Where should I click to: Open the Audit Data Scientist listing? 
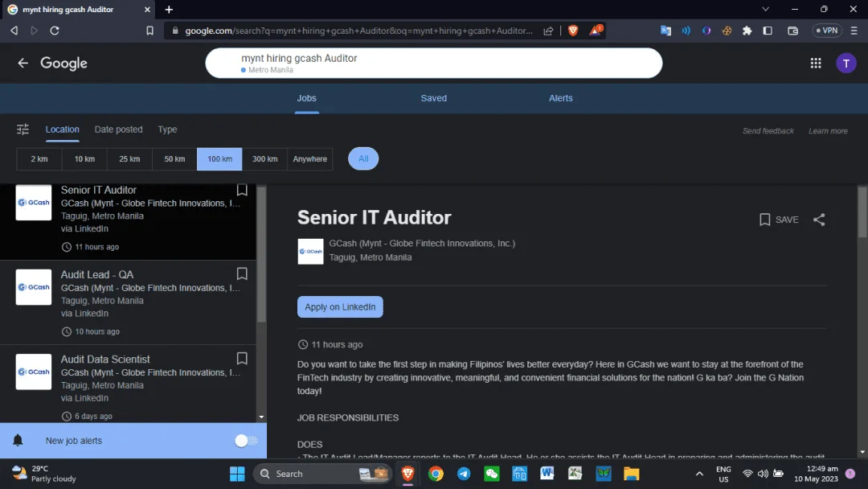click(x=128, y=384)
